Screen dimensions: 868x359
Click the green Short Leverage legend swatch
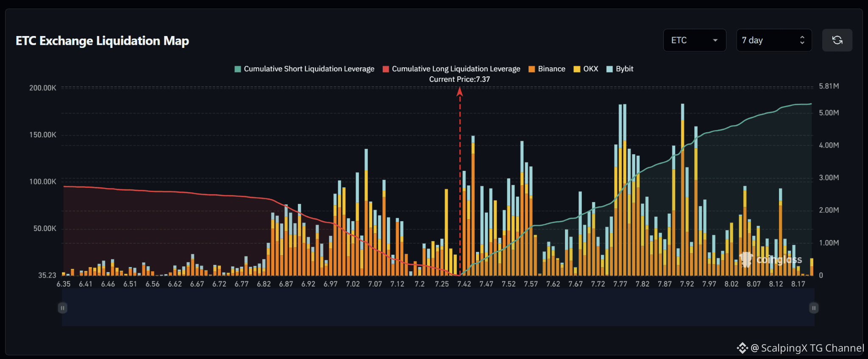tap(238, 69)
